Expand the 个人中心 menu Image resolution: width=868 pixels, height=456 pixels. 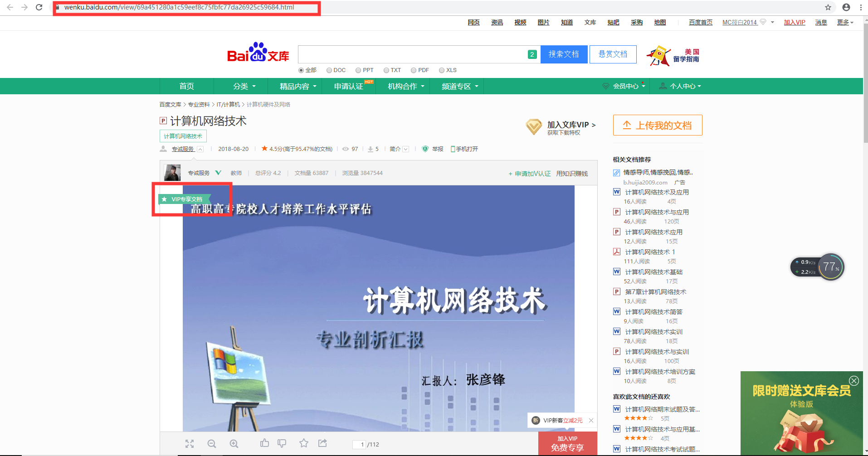tap(680, 86)
